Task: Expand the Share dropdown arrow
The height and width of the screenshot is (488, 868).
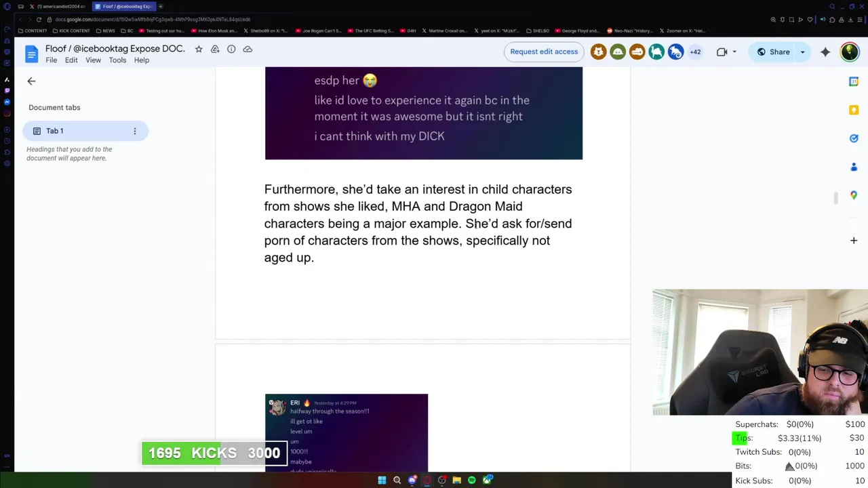Action: point(803,52)
